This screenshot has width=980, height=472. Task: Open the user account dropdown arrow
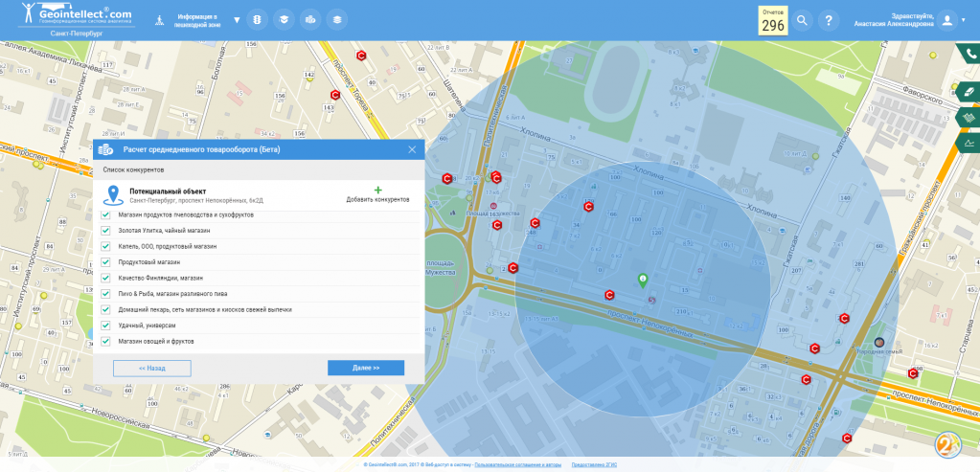(x=963, y=20)
